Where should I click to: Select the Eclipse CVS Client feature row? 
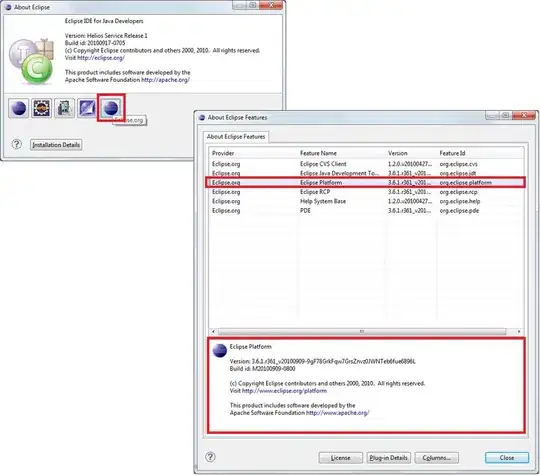tap(366, 164)
